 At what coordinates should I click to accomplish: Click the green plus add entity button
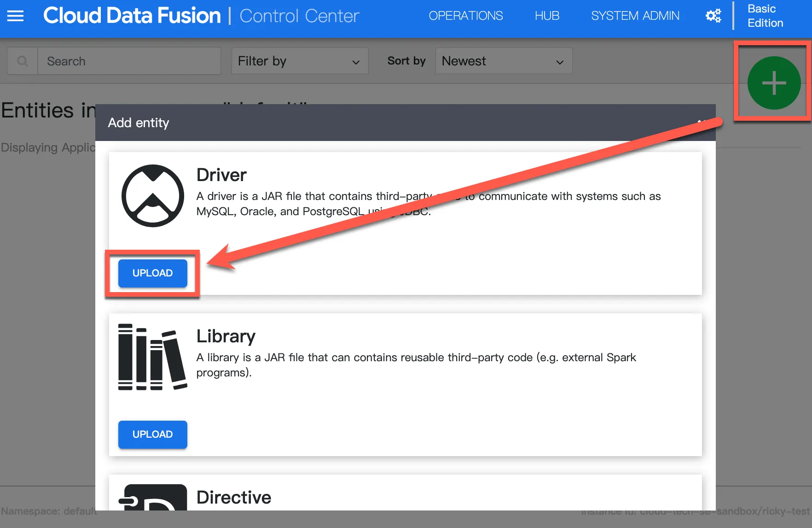[774, 83]
